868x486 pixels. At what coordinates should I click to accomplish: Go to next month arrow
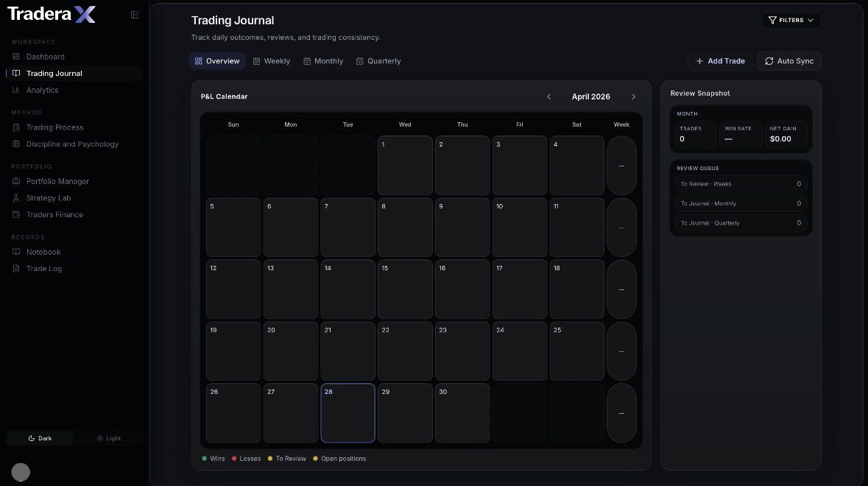click(x=634, y=97)
